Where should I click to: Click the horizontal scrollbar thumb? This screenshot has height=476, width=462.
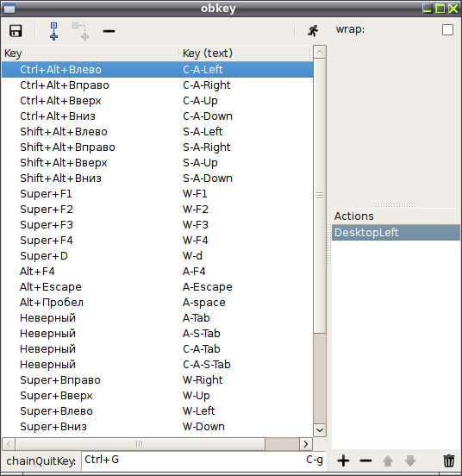click(x=140, y=444)
